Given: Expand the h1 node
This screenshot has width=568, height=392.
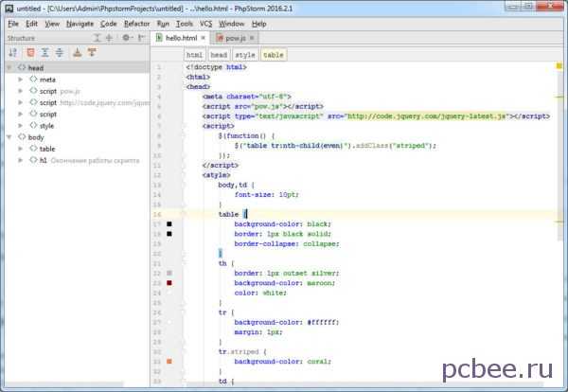Looking at the screenshot, I should [20, 160].
